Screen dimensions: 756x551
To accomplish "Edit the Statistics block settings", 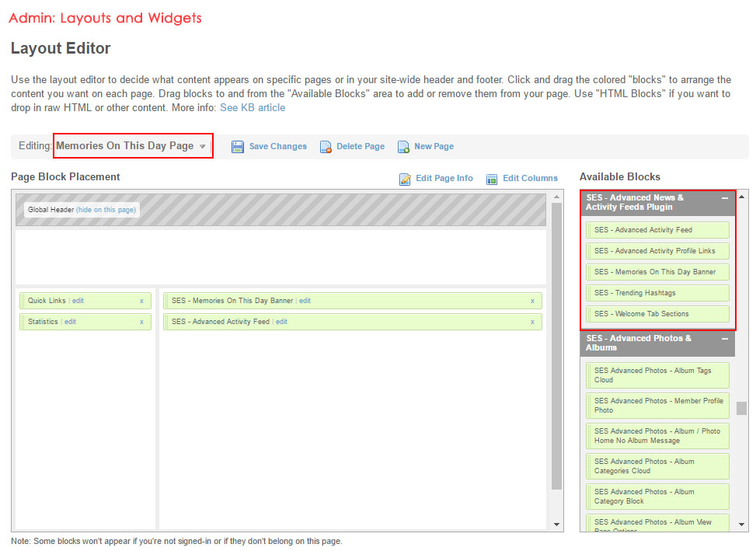I will coord(71,322).
